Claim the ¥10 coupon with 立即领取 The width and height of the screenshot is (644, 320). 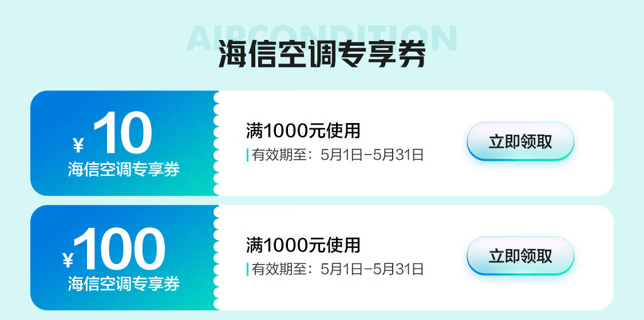coord(520,142)
